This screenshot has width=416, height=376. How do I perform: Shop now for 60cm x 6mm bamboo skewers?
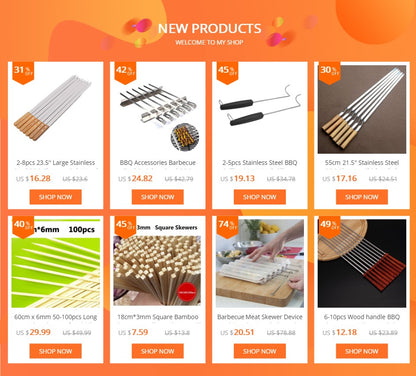(x=55, y=351)
